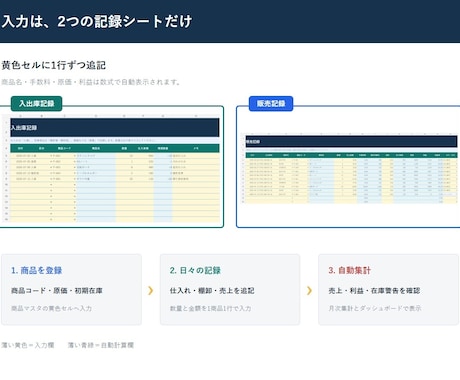Viewport: 460px width, 380px height.
Task: Select the '3. 自動集計' step heading
Action: [350, 270]
